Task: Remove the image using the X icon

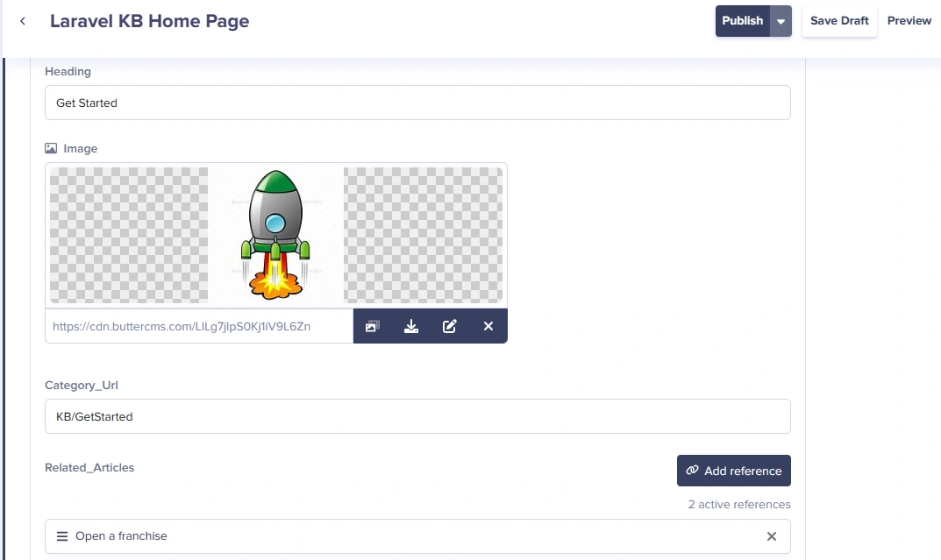Action: [488, 326]
